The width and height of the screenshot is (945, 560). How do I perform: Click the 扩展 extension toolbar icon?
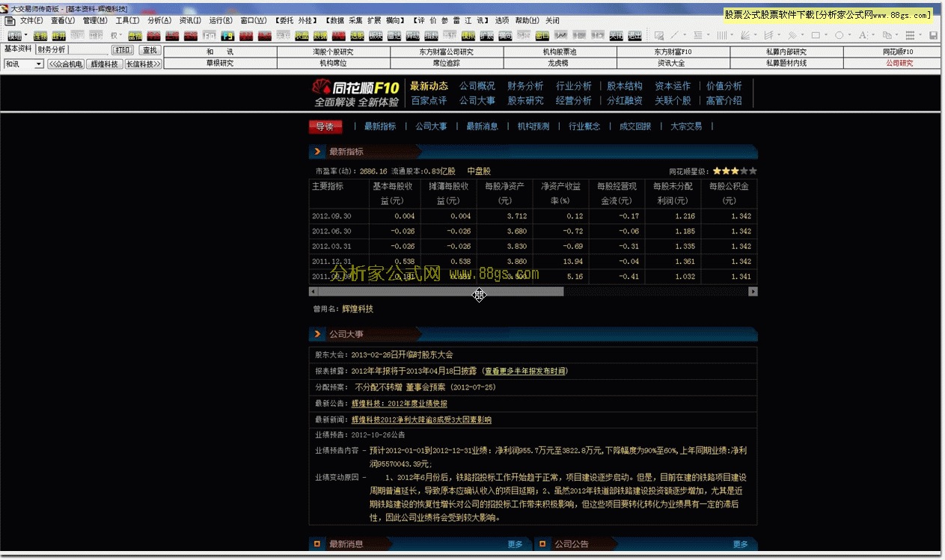tap(486, 35)
